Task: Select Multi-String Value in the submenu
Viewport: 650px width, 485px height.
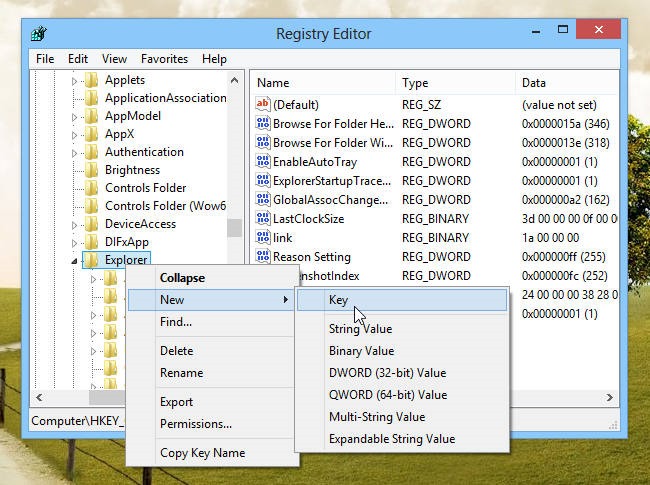Action: coord(402,417)
